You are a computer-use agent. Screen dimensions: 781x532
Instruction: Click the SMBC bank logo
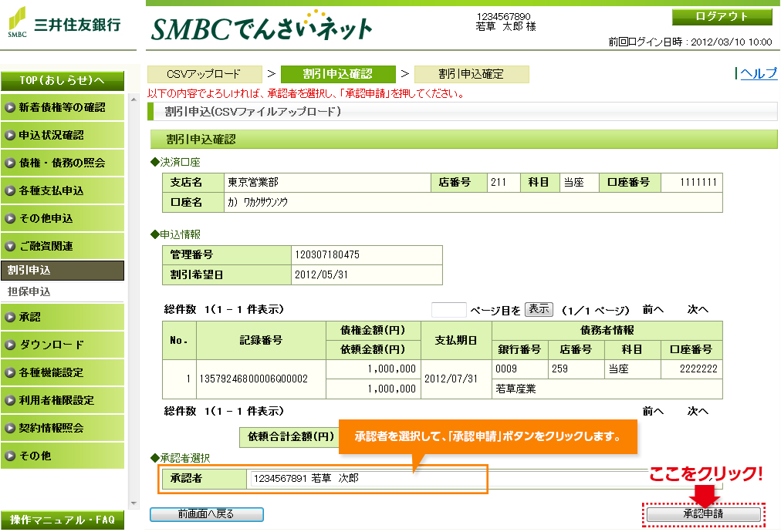tap(65, 23)
